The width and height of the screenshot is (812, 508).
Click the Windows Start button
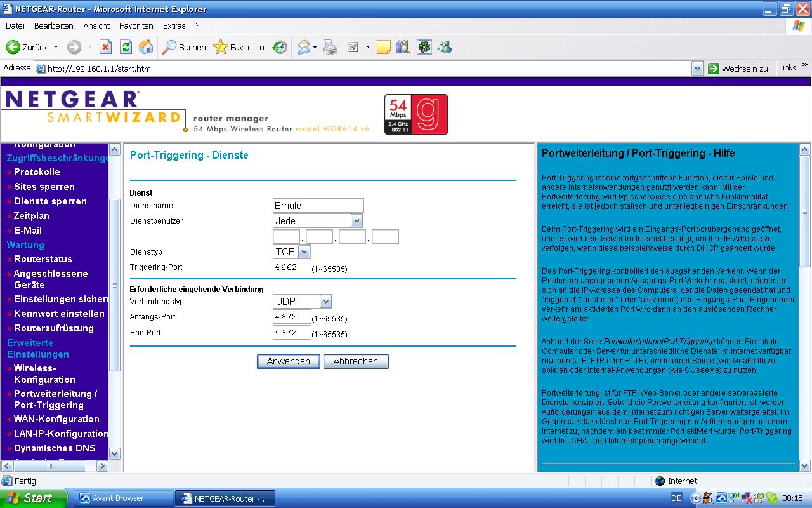(x=33, y=498)
